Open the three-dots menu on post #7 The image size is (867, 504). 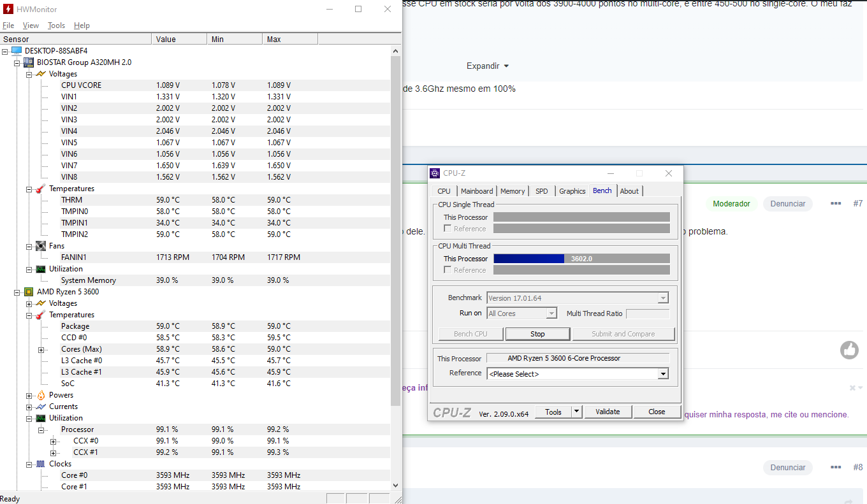tap(836, 204)
